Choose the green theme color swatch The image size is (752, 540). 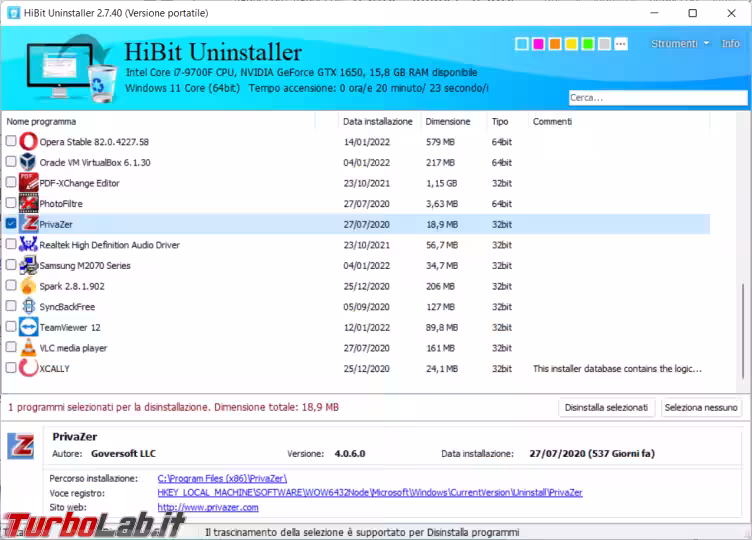point(588,44)
